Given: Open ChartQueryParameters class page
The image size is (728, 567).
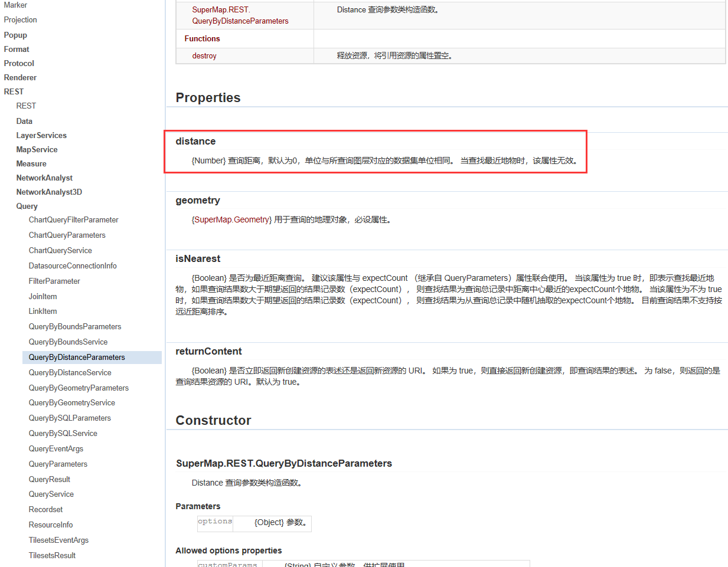Looking at the screenshot, I should point(67,235).
